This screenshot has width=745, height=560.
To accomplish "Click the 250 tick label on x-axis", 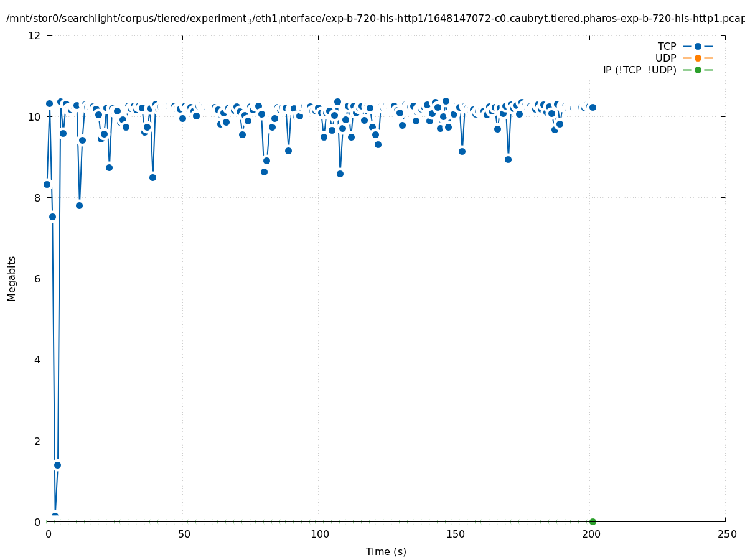I will tap(726, 534).
